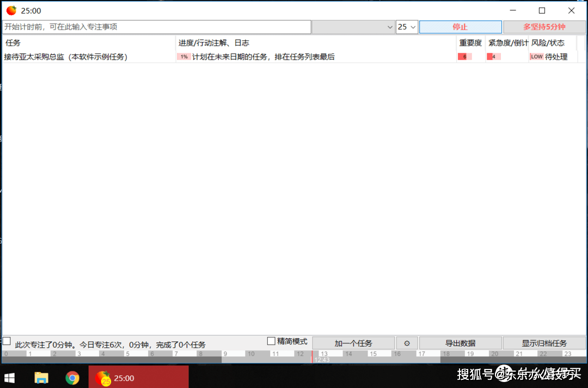This screenshot has width=588, height=388.
Task: Click the 1% progress badge in task row
Action: 184,57
